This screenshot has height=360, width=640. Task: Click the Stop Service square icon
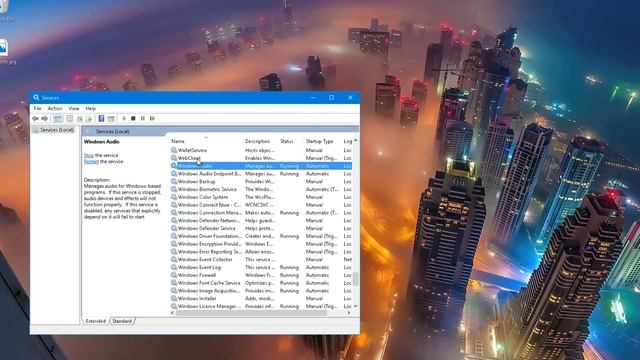(x=133, y=118)
